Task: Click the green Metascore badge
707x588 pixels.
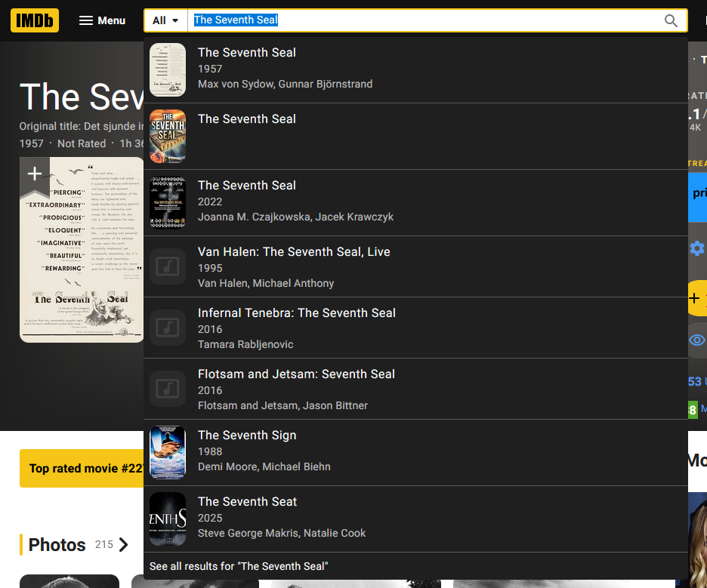Action: 693,410
